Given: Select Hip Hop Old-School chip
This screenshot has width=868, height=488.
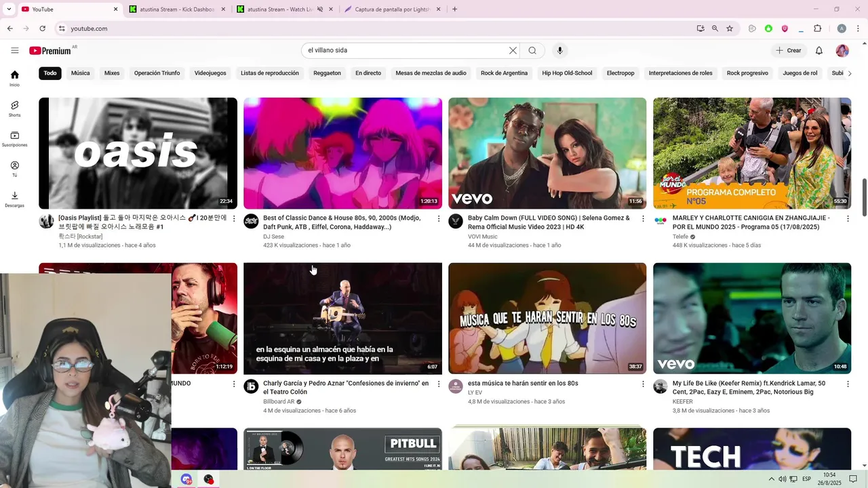Looking at the screenshot, I should [x=567, y=73].
